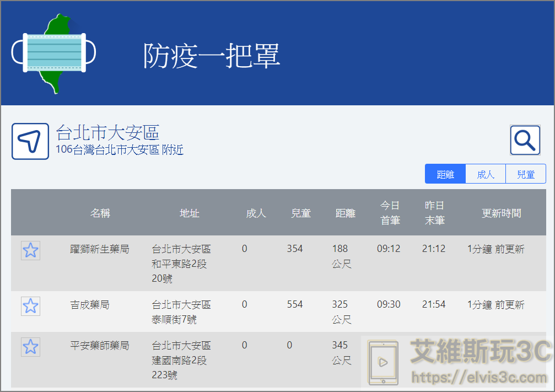Click the 台北市大安區 location heading
Viewport: 555px width, 392px height.
click(107, 132)
